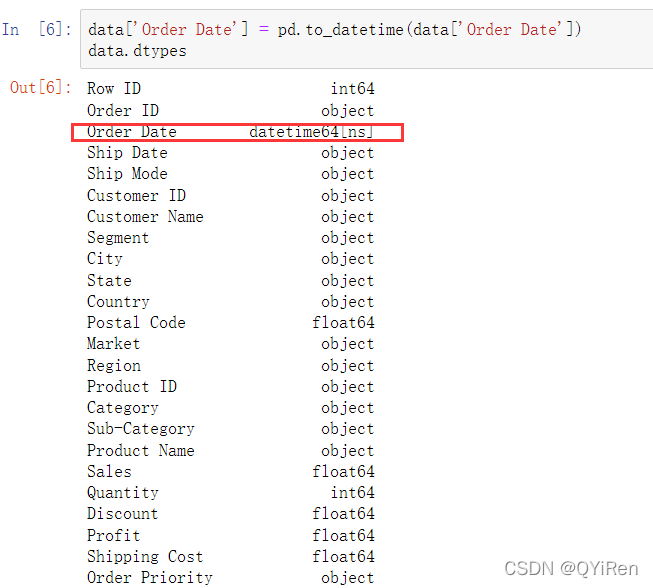Click the 'Out[6]:' output prompt label
The height and width of the screenshot is (588, 653).
[x=40, y=87]
